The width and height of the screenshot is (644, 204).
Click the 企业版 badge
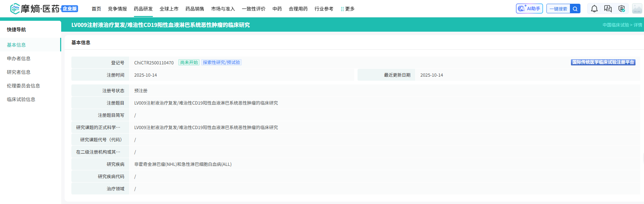point(70,9)
